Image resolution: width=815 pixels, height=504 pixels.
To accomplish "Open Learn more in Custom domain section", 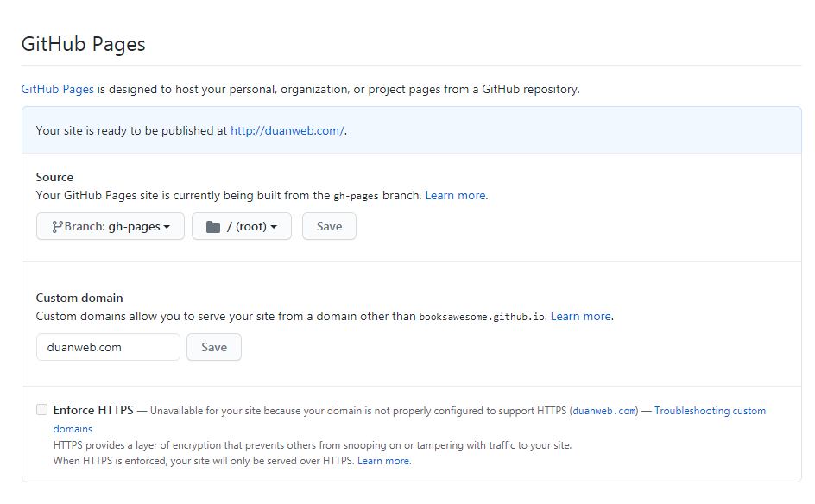I will (580, 317).
